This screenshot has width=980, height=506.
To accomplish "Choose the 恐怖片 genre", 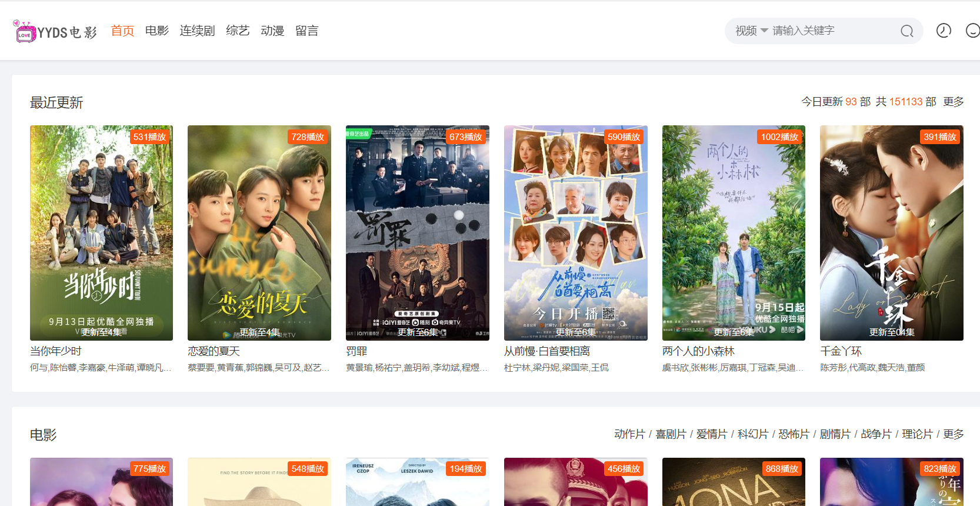I will pyautogui.click(x=794, y=434).
